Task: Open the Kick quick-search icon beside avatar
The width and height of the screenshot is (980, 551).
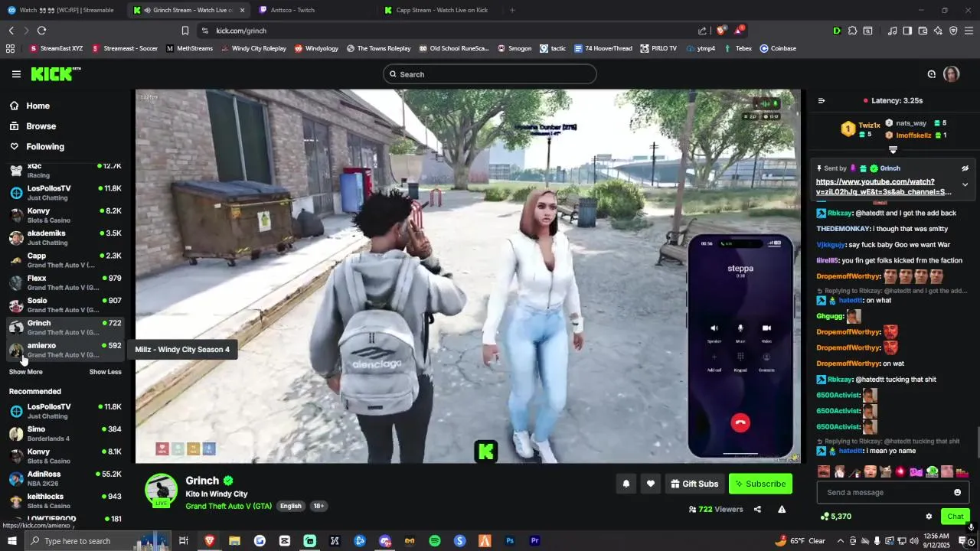Action: coord(932,74)
